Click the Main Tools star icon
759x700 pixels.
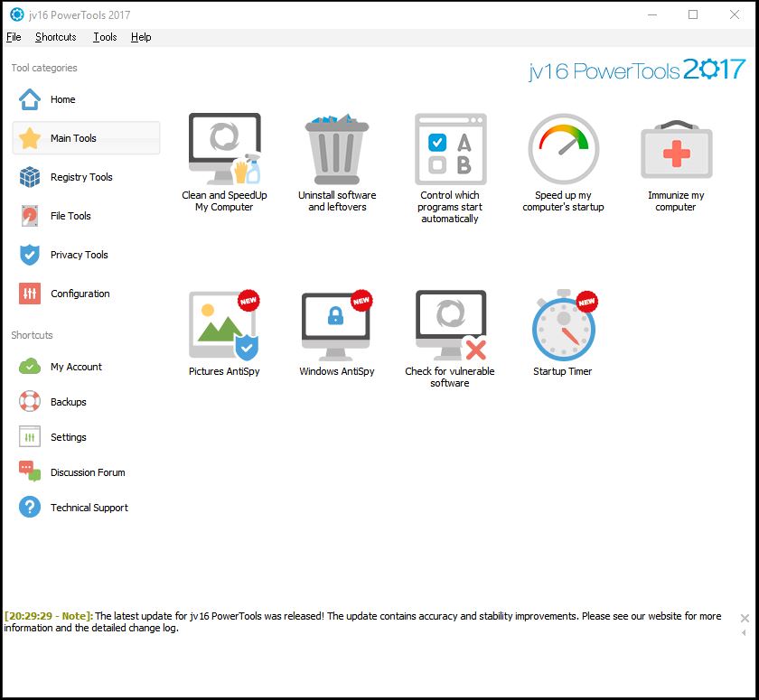[30, 138]
